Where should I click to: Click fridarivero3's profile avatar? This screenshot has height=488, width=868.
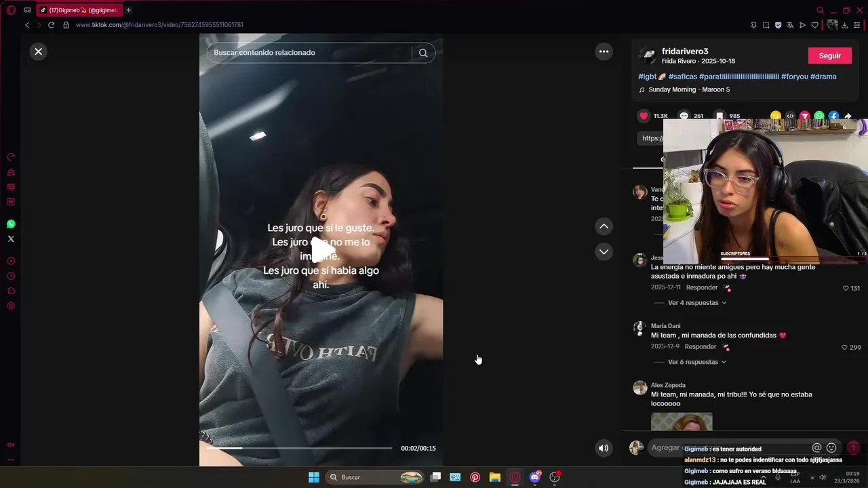648,56
